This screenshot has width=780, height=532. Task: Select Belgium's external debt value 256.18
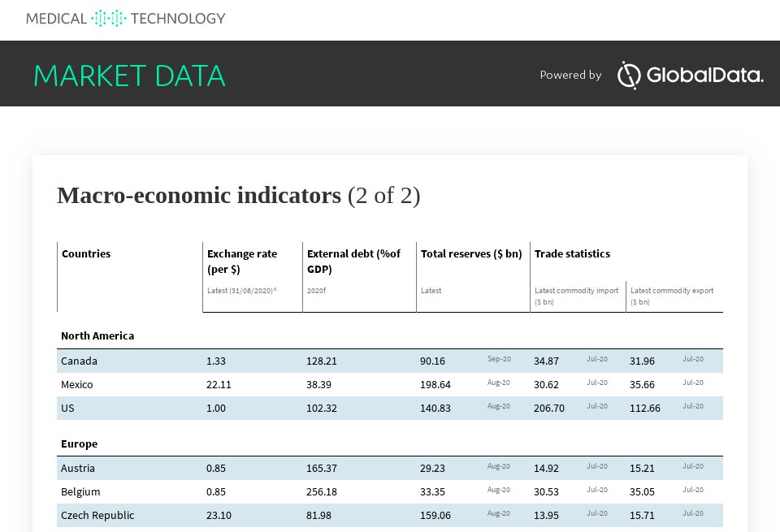point(323,491)
